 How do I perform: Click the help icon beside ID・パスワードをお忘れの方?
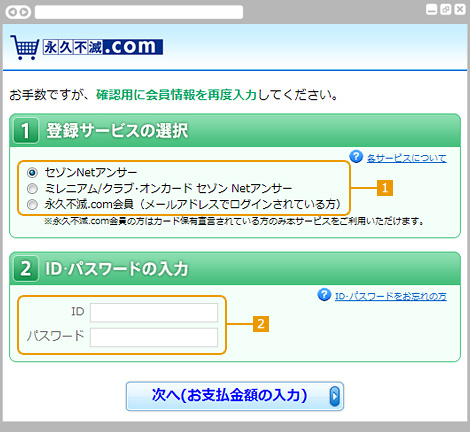[x=324, y=295]
